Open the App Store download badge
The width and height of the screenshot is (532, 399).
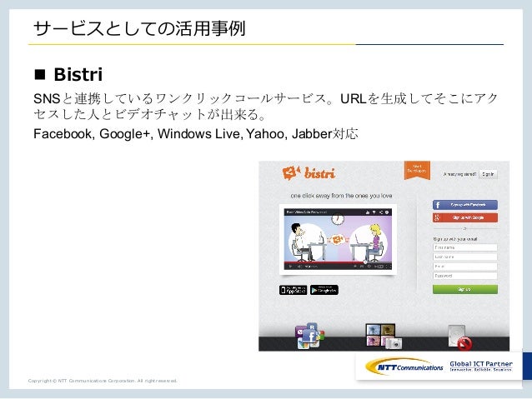click(x=294, y=290)
